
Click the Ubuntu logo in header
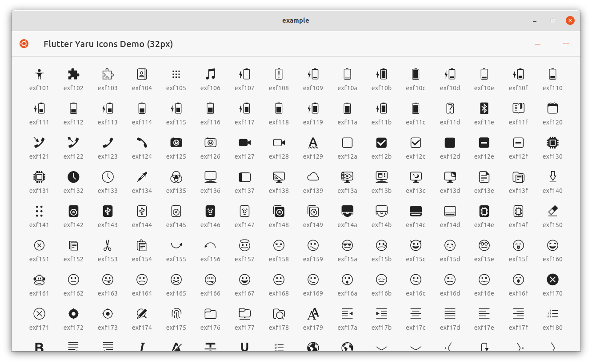pyautogui.click(x=24, y=44)
